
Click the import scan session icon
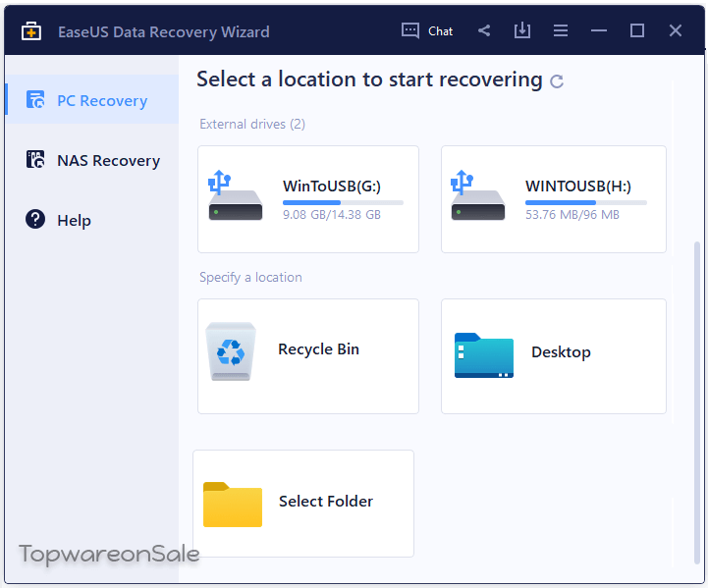point(522,30)
